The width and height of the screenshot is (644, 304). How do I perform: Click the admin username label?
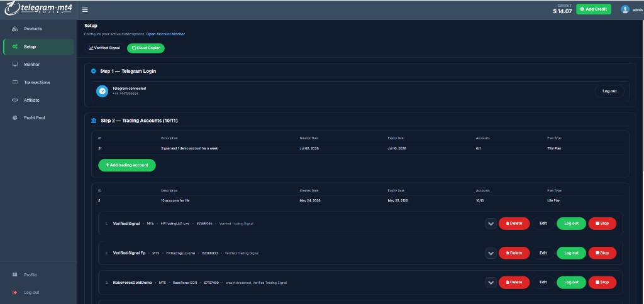(638, 10)
